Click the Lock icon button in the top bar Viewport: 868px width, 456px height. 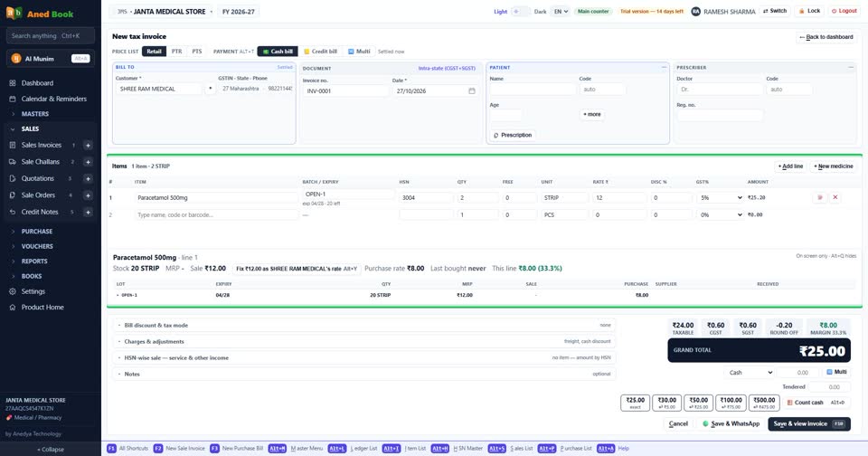pyautogui.click(x=808, y=11)
